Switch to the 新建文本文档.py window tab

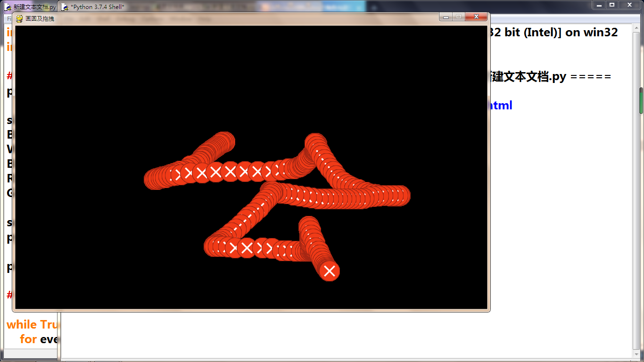(30, 7)
